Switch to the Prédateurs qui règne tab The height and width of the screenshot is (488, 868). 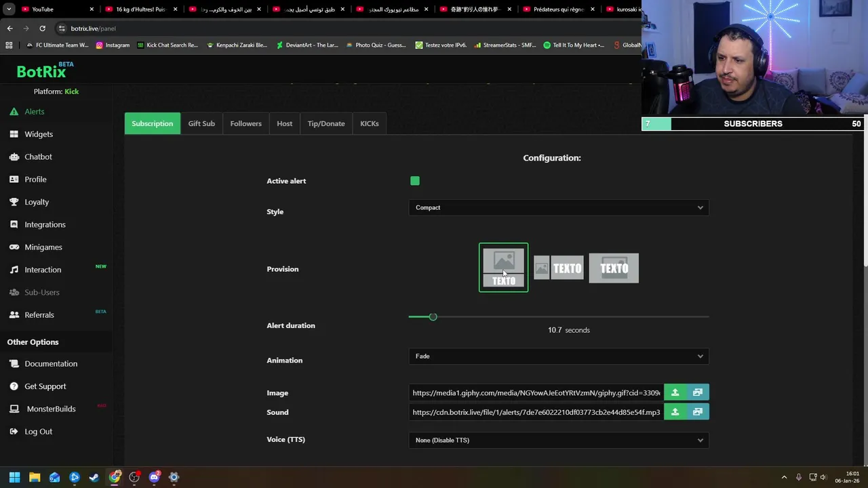click(x=558, y=9)
